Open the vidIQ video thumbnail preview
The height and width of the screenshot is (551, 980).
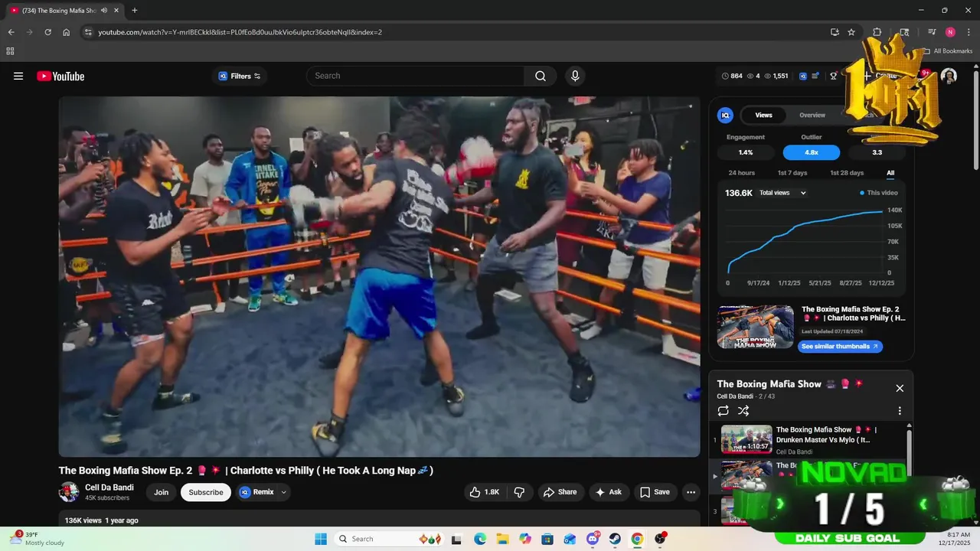point(756,327)
